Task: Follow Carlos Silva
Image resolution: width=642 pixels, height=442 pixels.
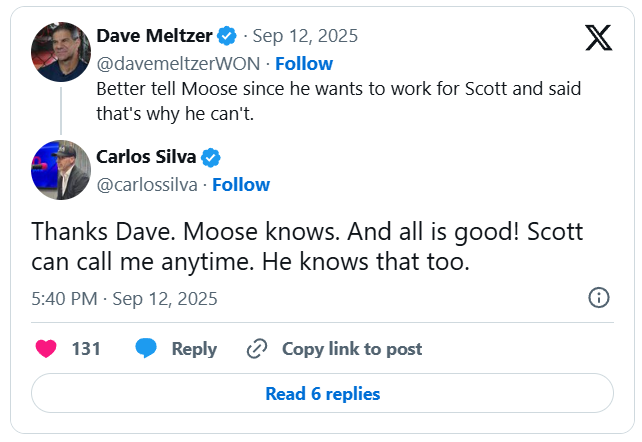Action: click(x=241, y=185)
